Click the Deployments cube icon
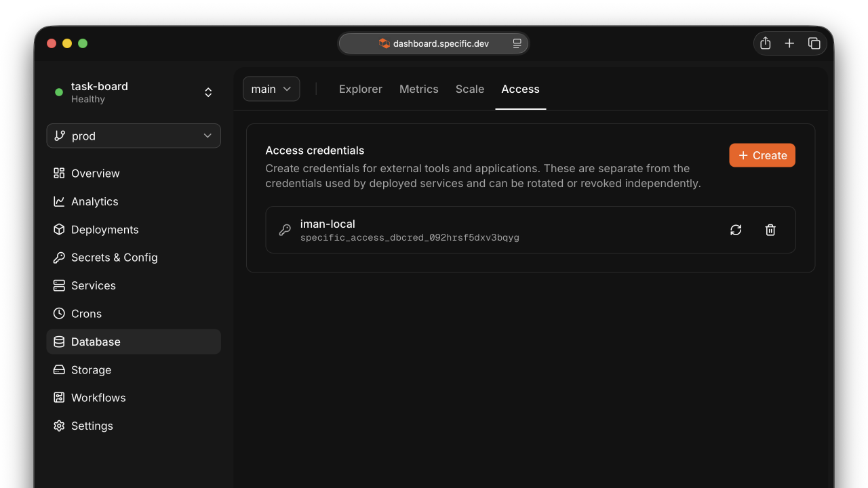Image resolution: width=868 pixels, height=488 pixels. (59, 229)
